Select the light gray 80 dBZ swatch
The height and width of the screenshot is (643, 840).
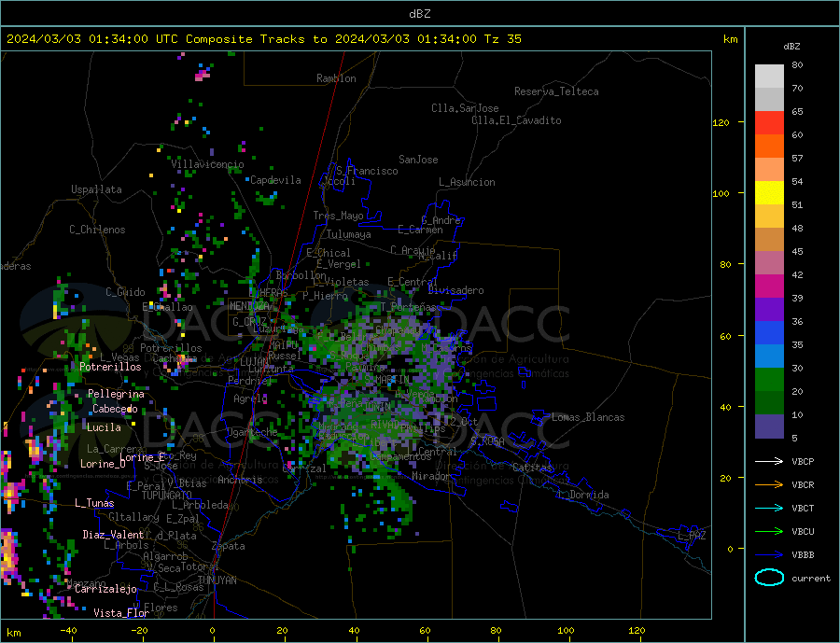click(769, 77)
